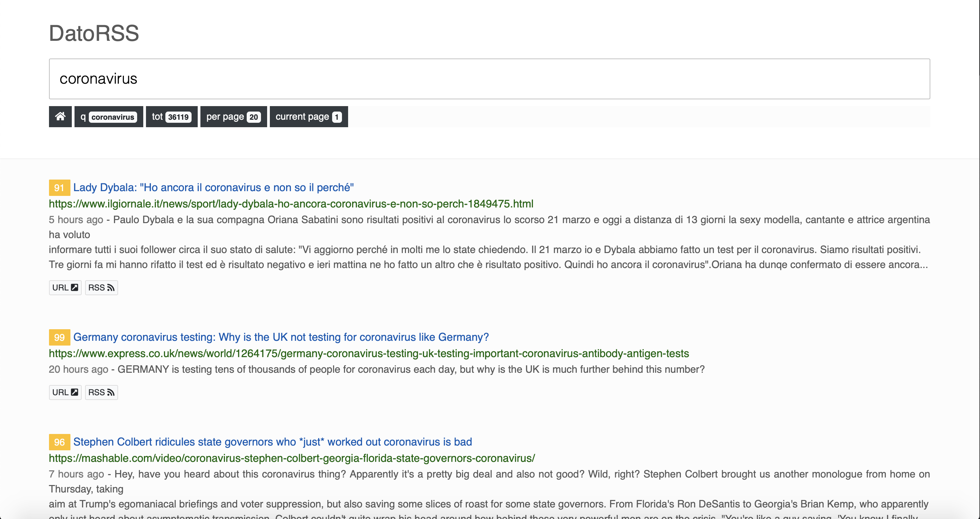Open the express.co.uk article URL

pyautogui.click(x=369, y=353)
